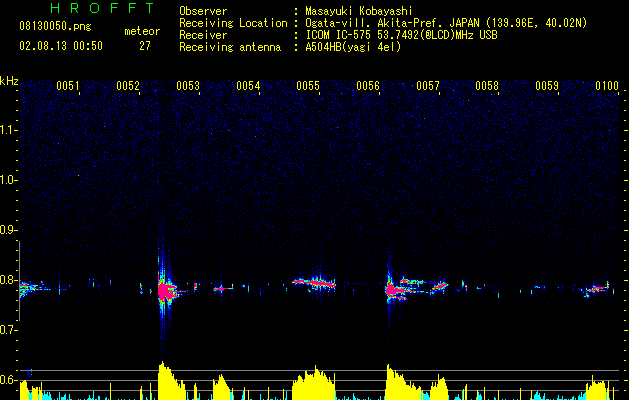Image resolution: width=629 pixels, height=400 pixels.
Task: Click the 0.9 kHz frequency label
Action: 7,230
